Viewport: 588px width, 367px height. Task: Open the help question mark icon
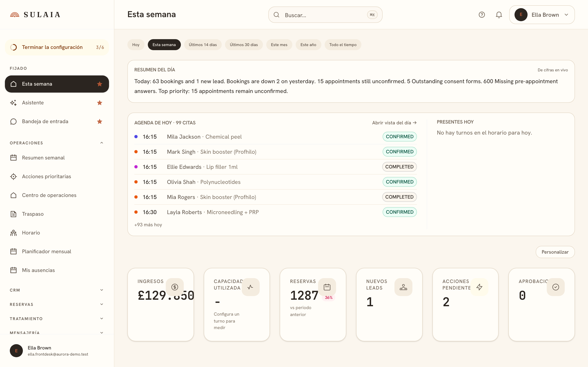tap(482, 15)
